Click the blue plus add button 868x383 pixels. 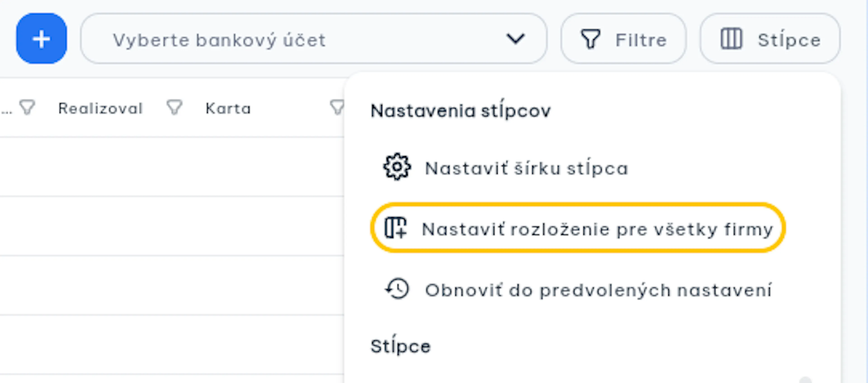click(x=41, y=38)
